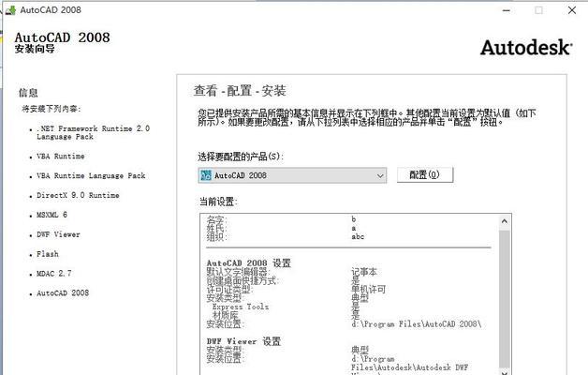Click the 'DWF Viewer 设置' section heading

point(243,341)
